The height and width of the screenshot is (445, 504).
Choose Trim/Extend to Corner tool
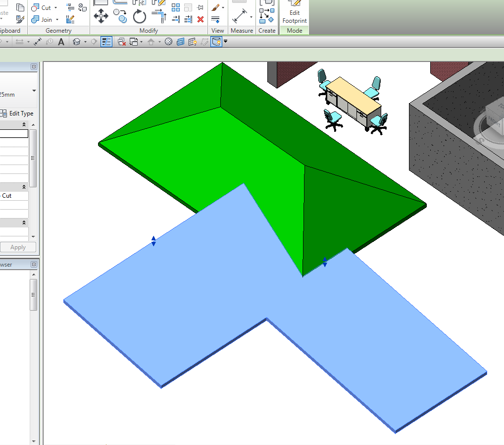[159, 16]
